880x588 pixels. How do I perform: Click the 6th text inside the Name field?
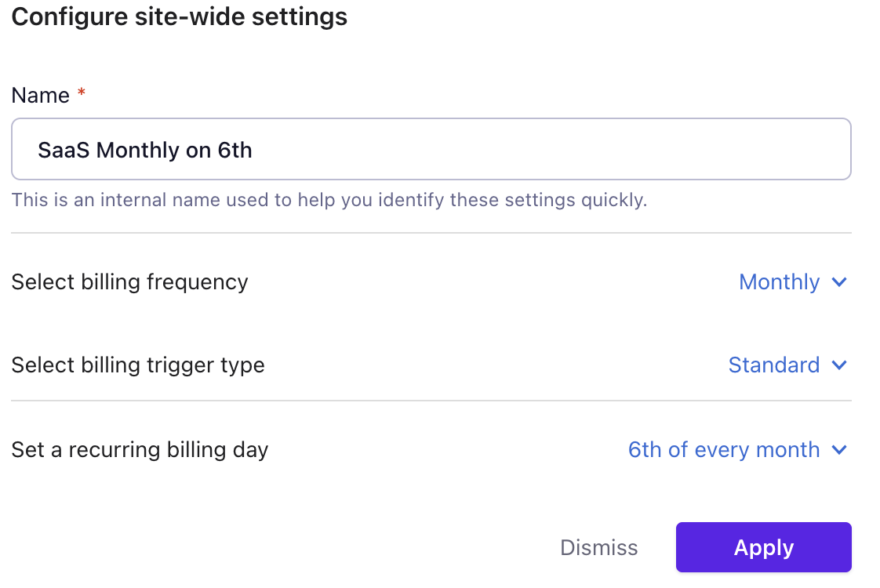pos(235,150)
